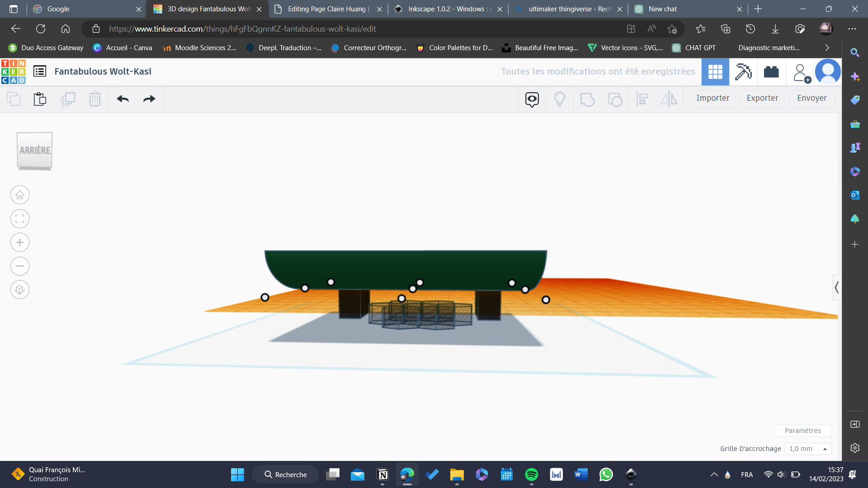Open Notion from the taskbar
The width and height of the screenshot is (868, 488).
[382, 475]
